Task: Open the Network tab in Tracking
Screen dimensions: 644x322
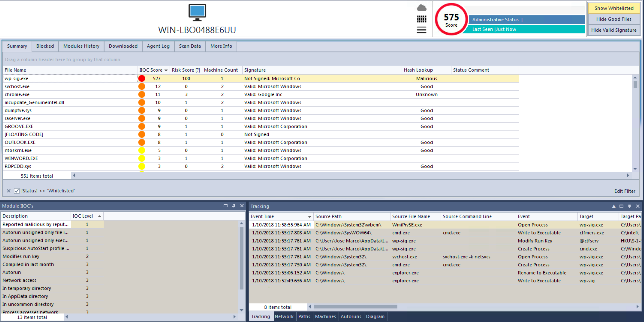Action: point(284,316)
